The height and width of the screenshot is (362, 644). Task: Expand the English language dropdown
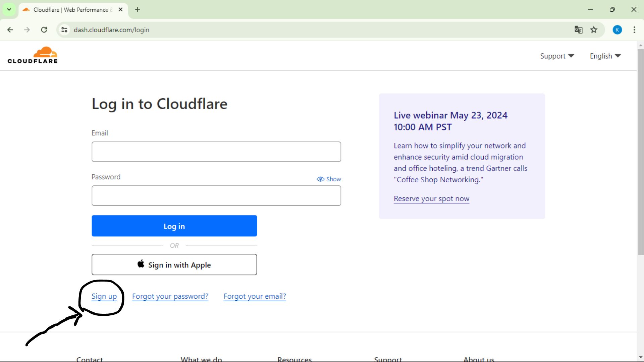[x=605, y=56]
